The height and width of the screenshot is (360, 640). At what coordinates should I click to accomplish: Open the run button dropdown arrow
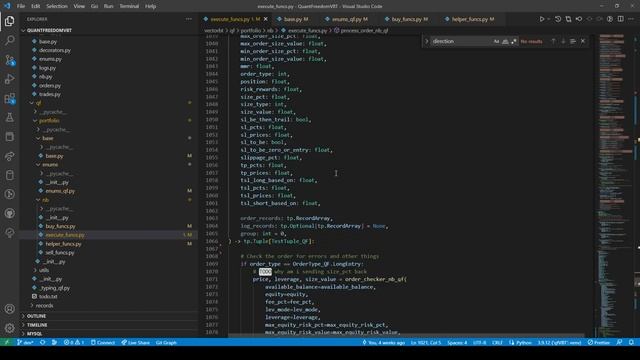[549, 19]
